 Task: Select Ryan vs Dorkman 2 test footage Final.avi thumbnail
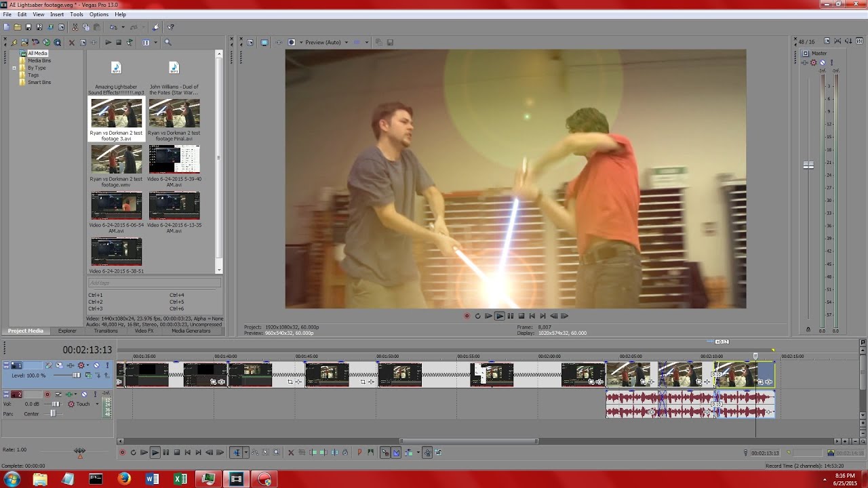coord(174,114)
